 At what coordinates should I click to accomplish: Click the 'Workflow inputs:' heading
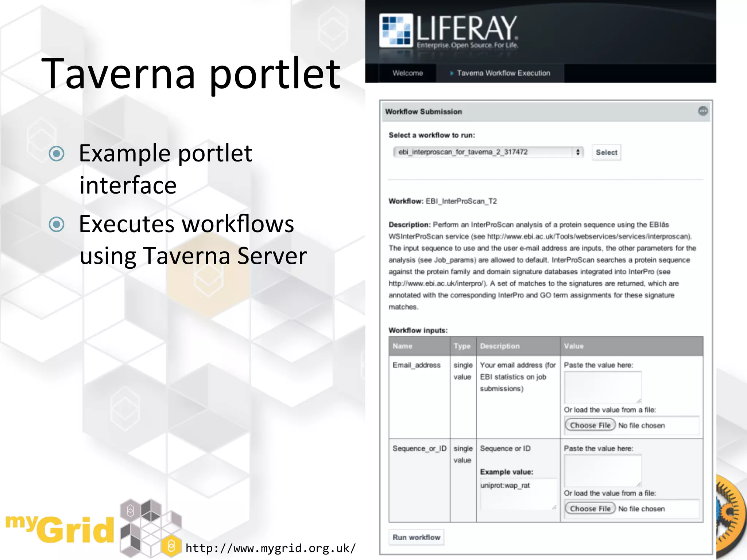click(x=418, y=330)
